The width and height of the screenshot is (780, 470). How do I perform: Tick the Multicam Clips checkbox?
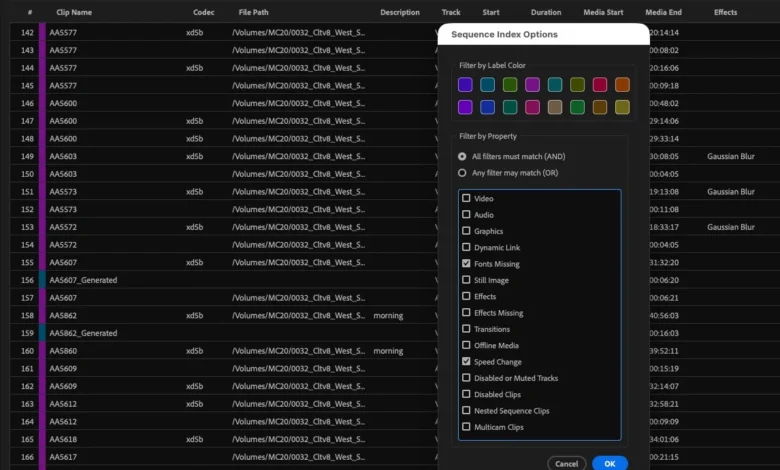pyautogui.click(x=466, y=427)
